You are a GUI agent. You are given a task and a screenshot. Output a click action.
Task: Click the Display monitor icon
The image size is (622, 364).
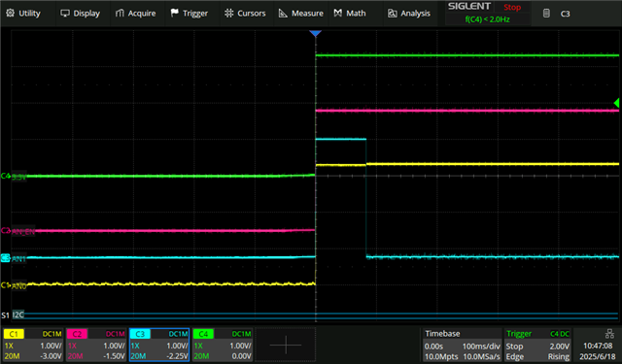[x=65, y=13]
